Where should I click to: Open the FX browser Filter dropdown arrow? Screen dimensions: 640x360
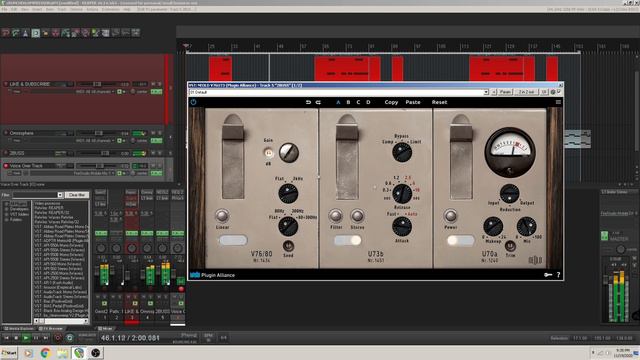pyautogui.click(x=60, y=195)
